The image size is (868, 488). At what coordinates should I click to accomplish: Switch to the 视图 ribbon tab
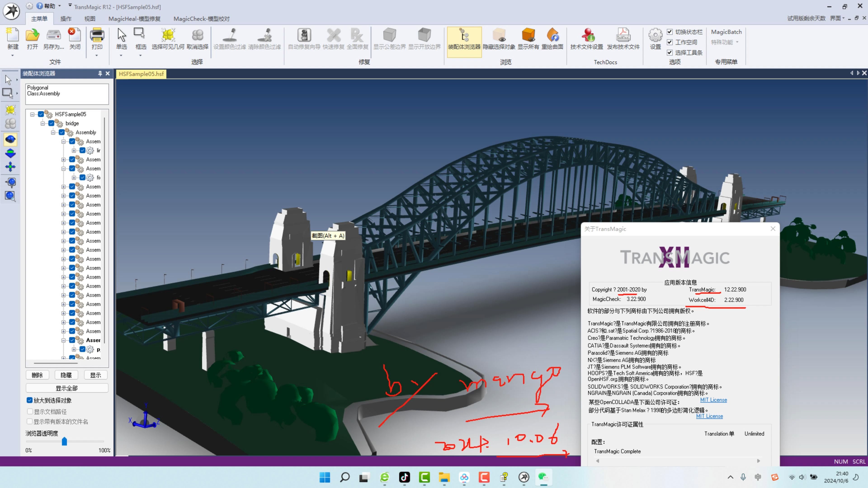point(90,19)
